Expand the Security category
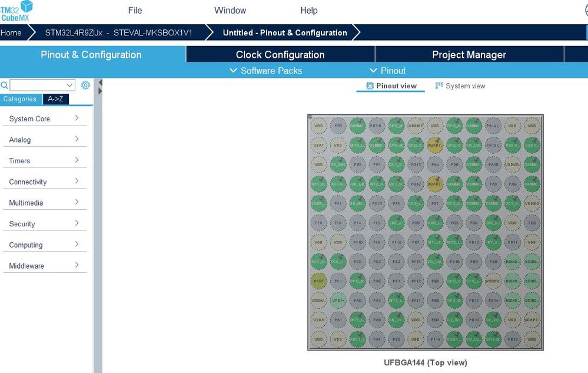 [44, 224]
